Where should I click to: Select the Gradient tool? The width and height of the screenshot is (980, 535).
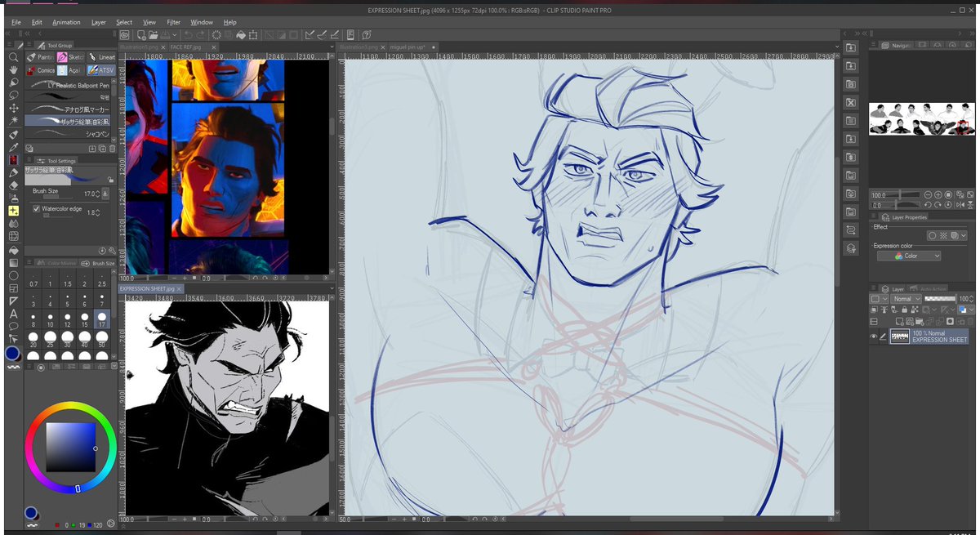click(x=13, y=262)
